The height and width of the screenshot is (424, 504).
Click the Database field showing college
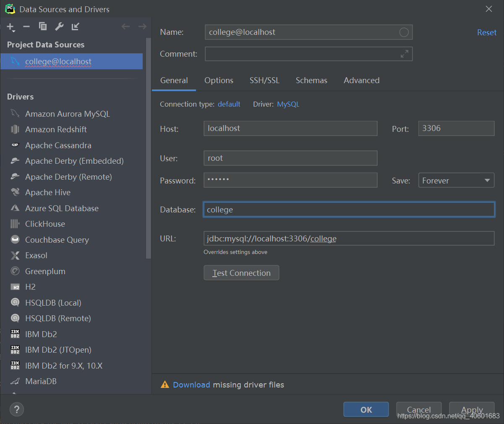tap(349, 209)
